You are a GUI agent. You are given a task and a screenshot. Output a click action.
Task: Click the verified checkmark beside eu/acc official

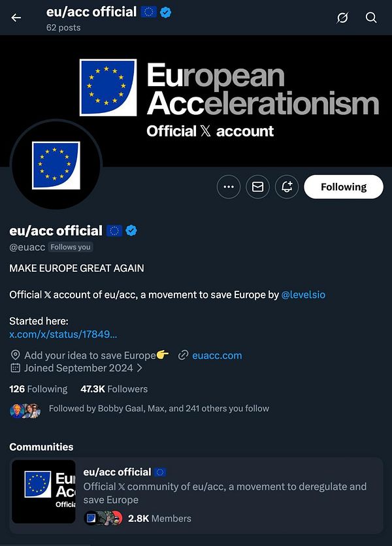131,230
